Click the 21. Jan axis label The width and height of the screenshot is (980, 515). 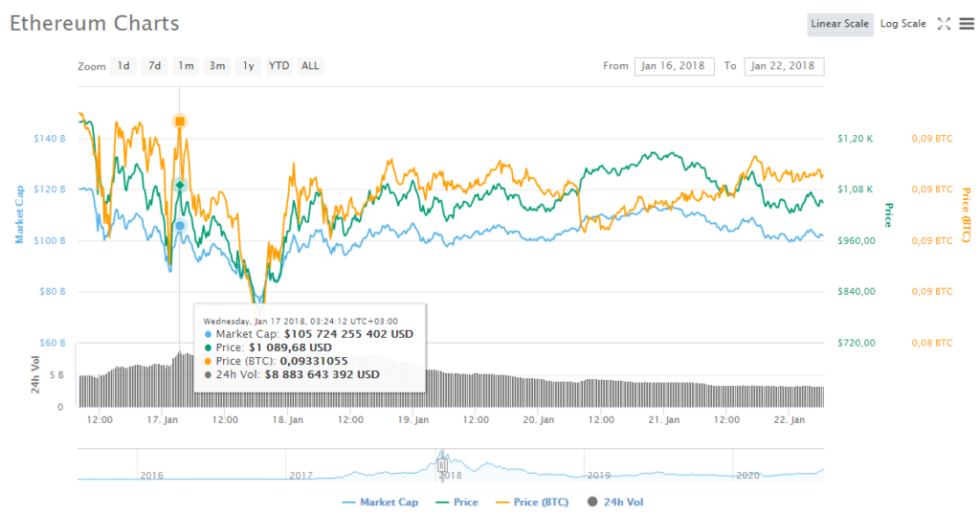tap(664, 420)
